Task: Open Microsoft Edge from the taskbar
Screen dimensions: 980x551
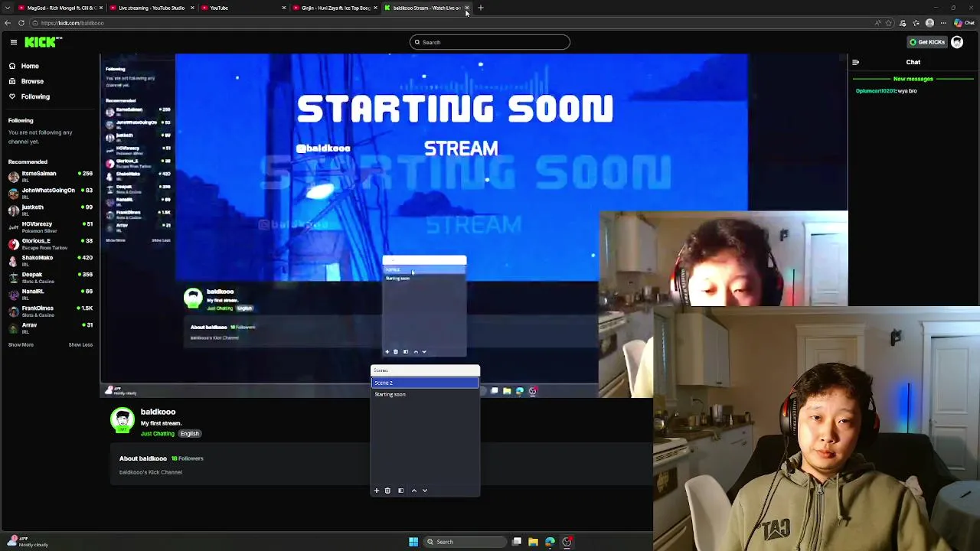Action: pos(550,542)
